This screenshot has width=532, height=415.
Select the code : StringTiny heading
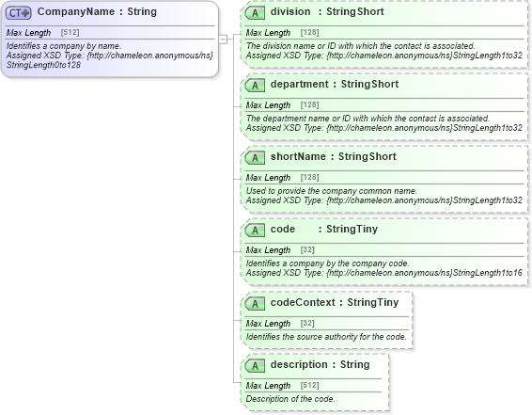click(324, 229)
